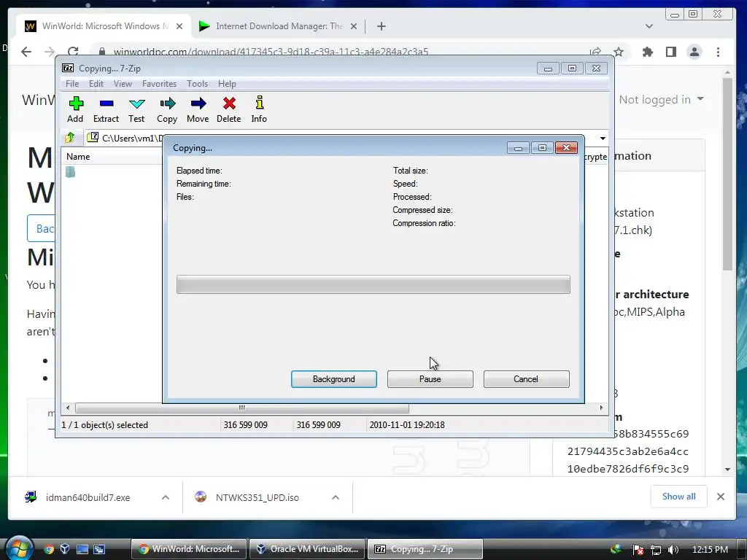Cancel the copy operation
Image resolution: width=747 pixels, height=560 pixels.
point(527,379)
